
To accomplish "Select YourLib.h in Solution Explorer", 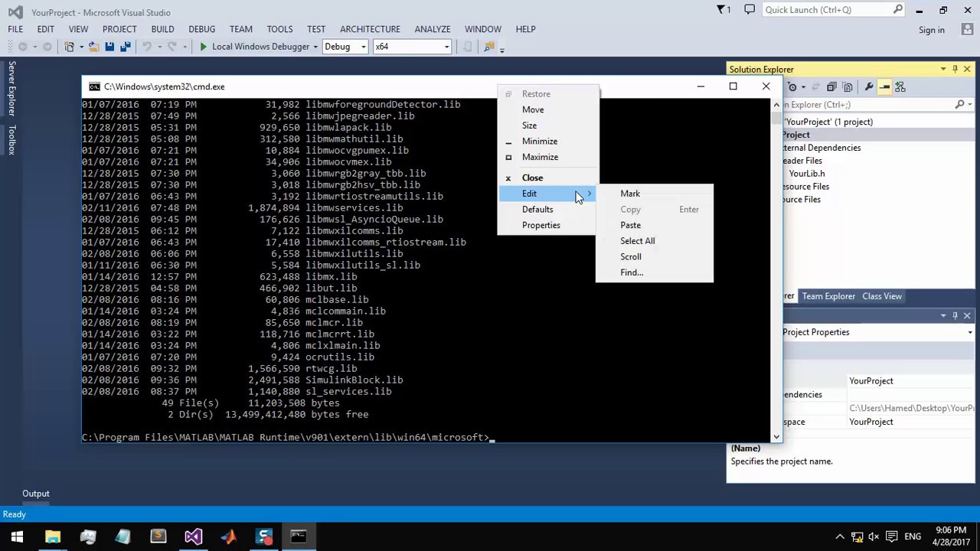I will [x=807, y=174].
